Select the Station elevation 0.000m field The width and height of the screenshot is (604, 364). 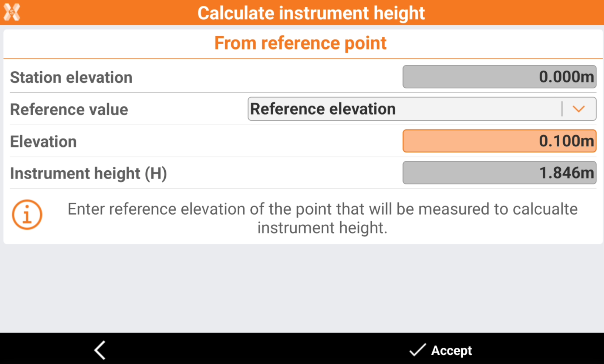(x=499, y=77)
